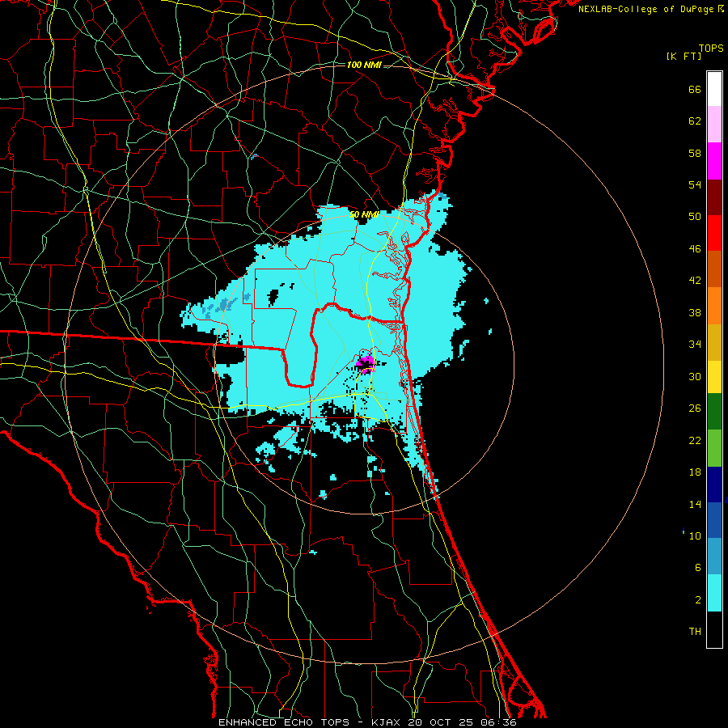728x728 pixels.
Task: Pick the light orange legend segment
Action: click(x=714, y=306)
